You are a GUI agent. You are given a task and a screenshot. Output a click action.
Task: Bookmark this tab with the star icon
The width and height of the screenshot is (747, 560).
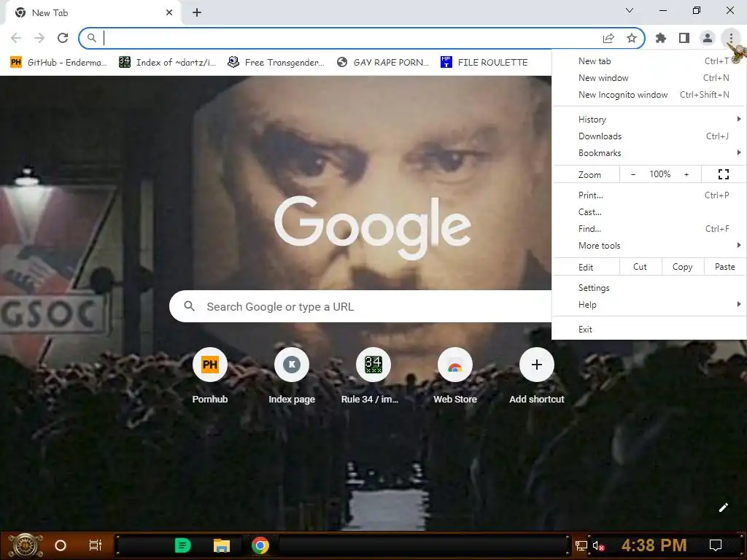click(632, 38)
